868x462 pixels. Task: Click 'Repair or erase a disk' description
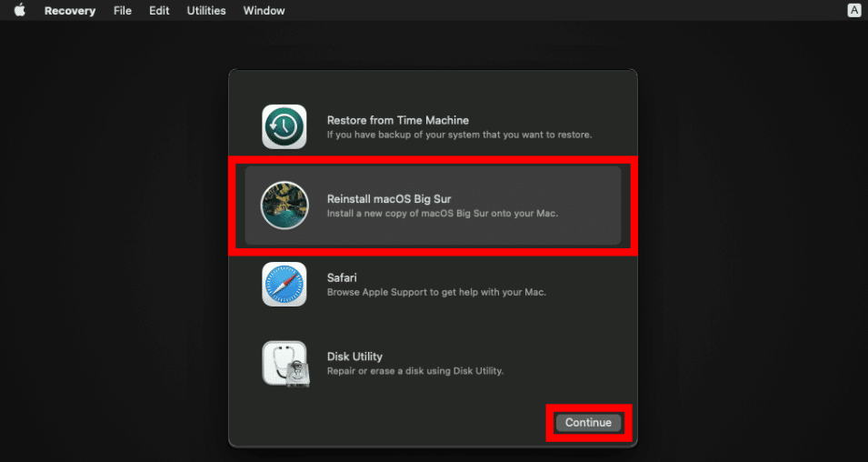tap(415, 370)
